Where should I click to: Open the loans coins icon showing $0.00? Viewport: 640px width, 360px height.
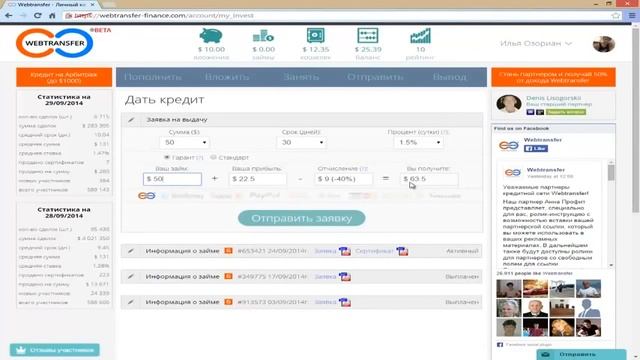pyautogui.click(x=263, y=36)
